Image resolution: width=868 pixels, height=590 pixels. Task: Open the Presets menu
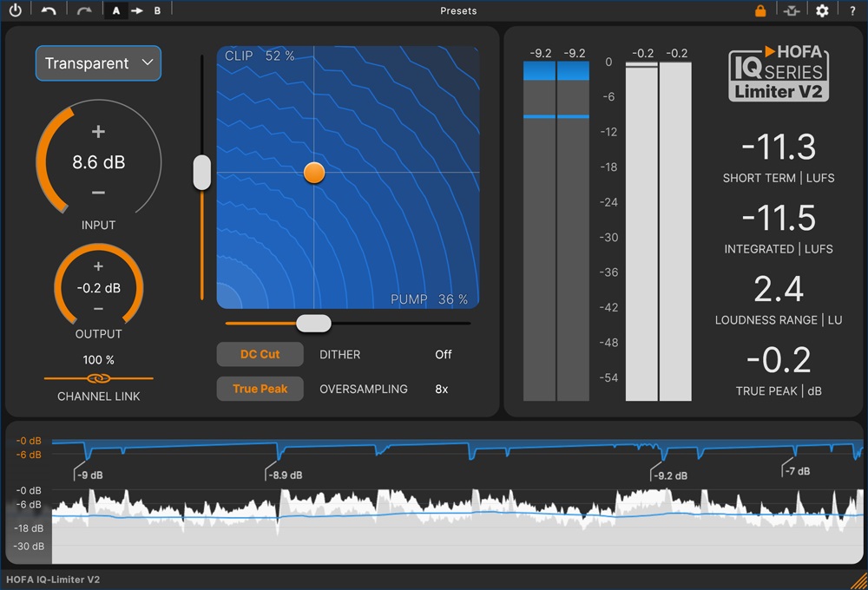[x=458, y=10]
